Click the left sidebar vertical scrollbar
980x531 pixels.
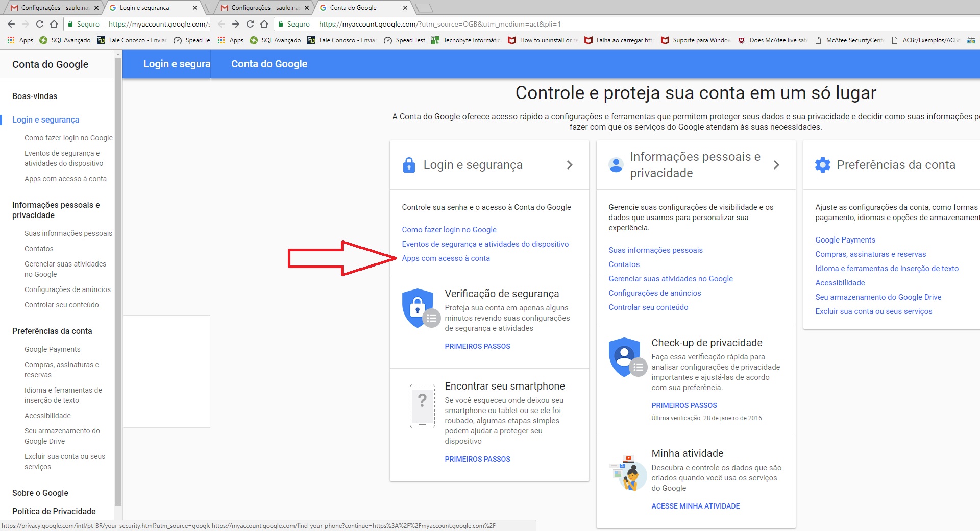[x=118, y=281]
